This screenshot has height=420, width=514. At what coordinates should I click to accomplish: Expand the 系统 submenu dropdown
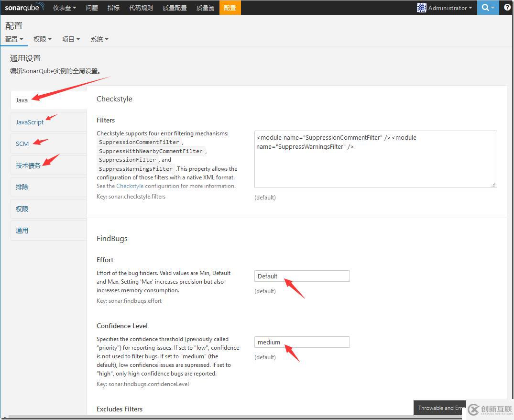(x=99, y=39)
